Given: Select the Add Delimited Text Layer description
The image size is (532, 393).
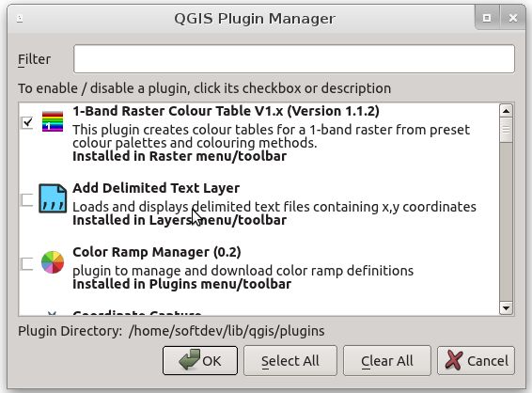Looking at the screenshot, I should 274,207.
